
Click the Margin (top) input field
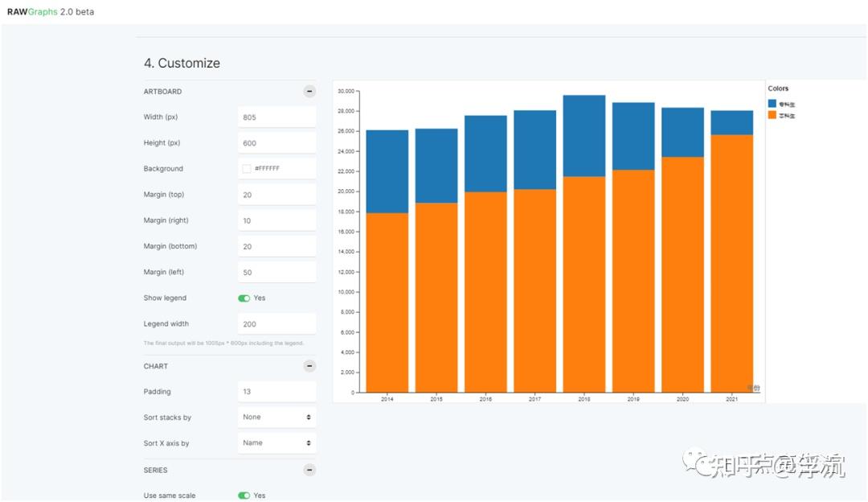(x=276, y=195)
